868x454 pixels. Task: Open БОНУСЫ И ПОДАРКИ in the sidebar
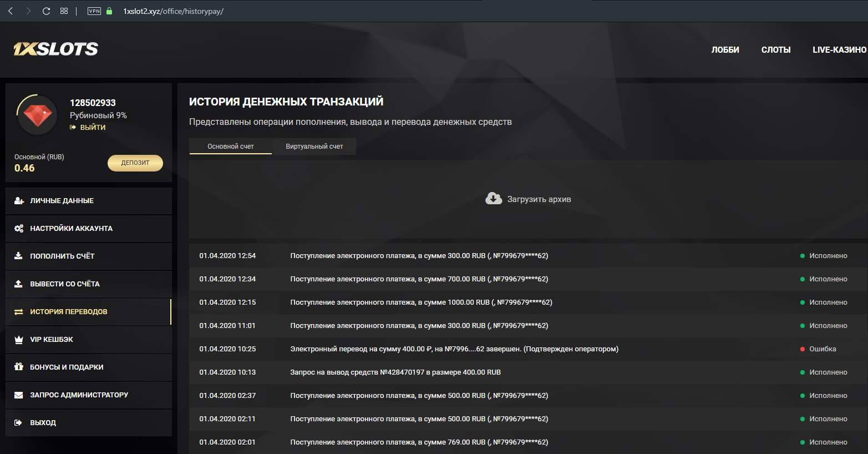tap(89, 367)
